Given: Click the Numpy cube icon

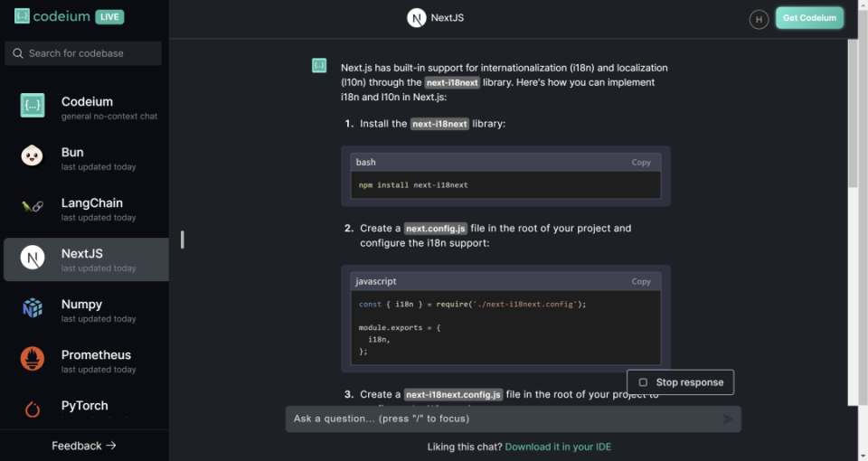Looking at the screenshot, I should (33, 308).
